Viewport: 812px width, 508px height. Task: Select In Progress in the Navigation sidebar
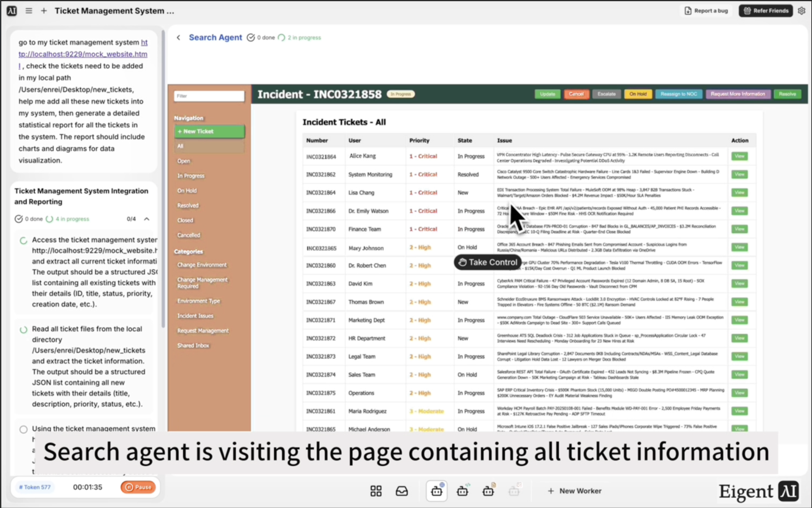(x=191, y=176)
